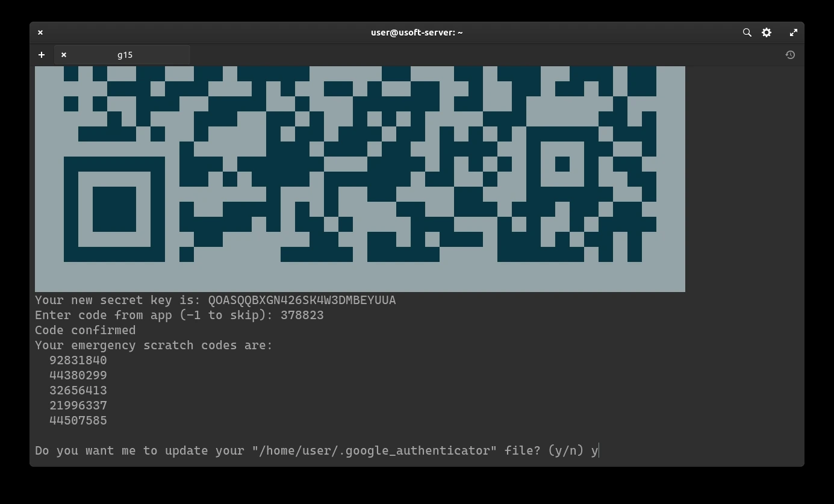Close the g15 tab

[x=64, y=55]
